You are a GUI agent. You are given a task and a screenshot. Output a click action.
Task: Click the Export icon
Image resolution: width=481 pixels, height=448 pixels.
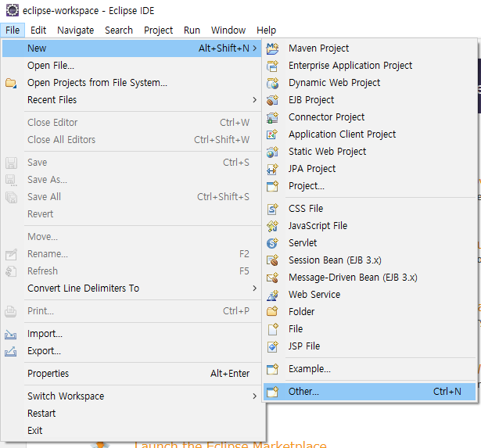pyautogui.click(x=11, y=351)
